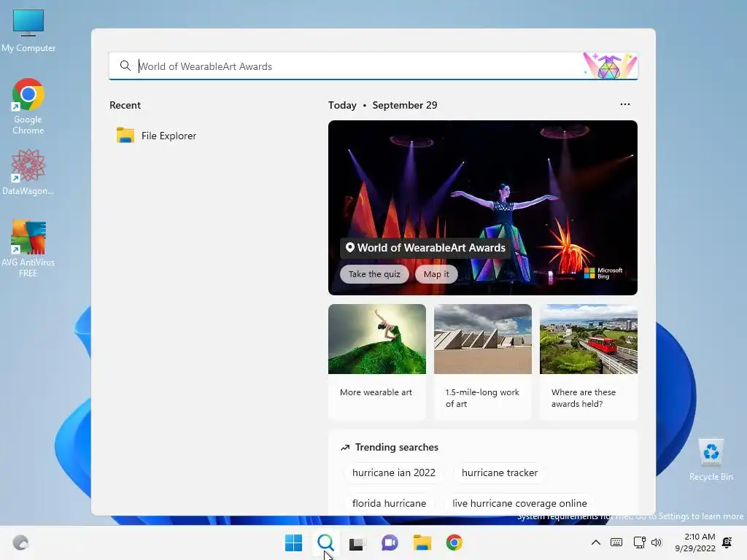Click the network tray icon
Image resolution: width=747 pixels, height=560 pixels.
pyautogui.click(x=639, y=542)
